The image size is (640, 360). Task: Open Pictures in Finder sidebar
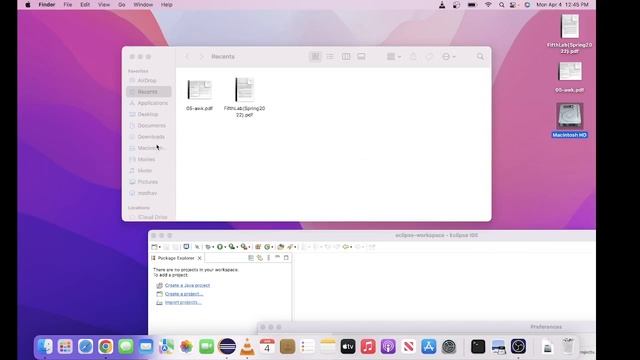click(149, 182)
